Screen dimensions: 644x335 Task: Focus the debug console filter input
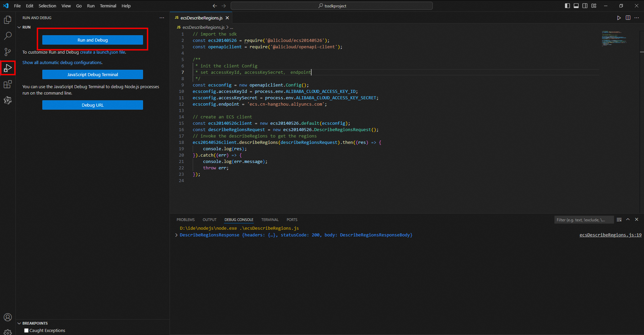click(584, 220)
